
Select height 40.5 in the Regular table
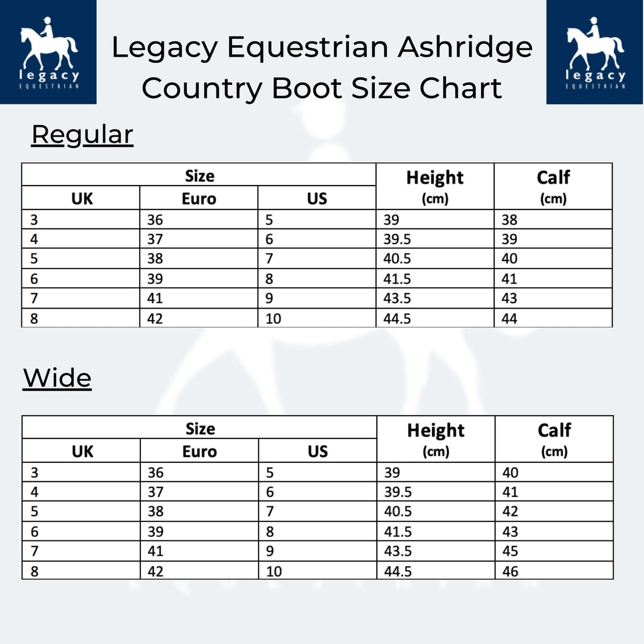pos(397,259)
